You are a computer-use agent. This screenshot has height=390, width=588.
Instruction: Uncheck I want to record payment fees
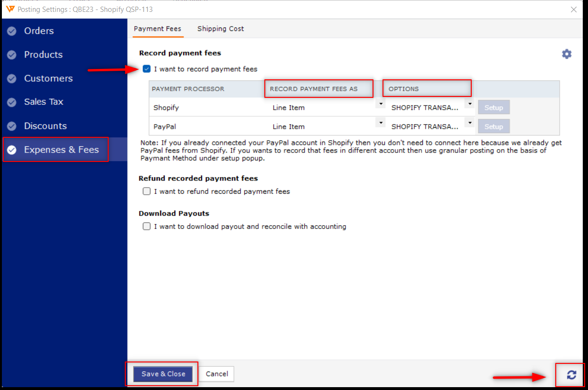click(147, 69)
